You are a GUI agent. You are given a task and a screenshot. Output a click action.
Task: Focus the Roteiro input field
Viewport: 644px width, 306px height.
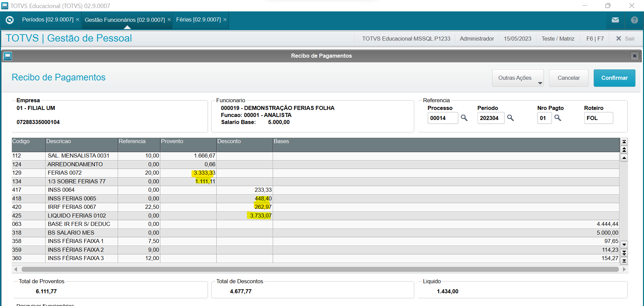pyautogui.click(x=598, y=118)
